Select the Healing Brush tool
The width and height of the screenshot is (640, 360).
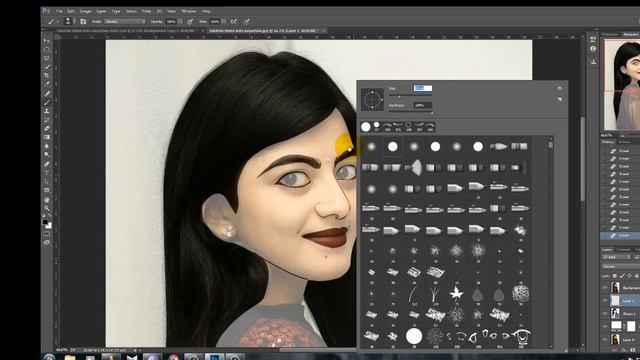[x=47, y=93]
